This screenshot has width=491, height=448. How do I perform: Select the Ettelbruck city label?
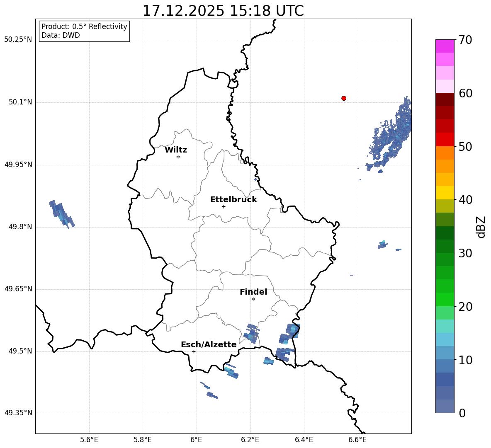[x=233, y=200]
